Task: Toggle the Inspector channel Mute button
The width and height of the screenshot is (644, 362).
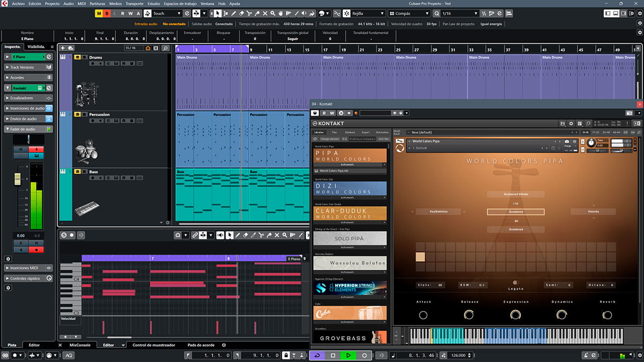Action: 21,149
